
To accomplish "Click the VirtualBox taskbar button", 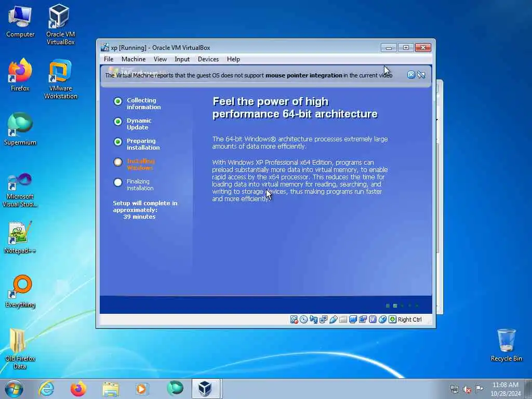I will [x=207, y=389].
